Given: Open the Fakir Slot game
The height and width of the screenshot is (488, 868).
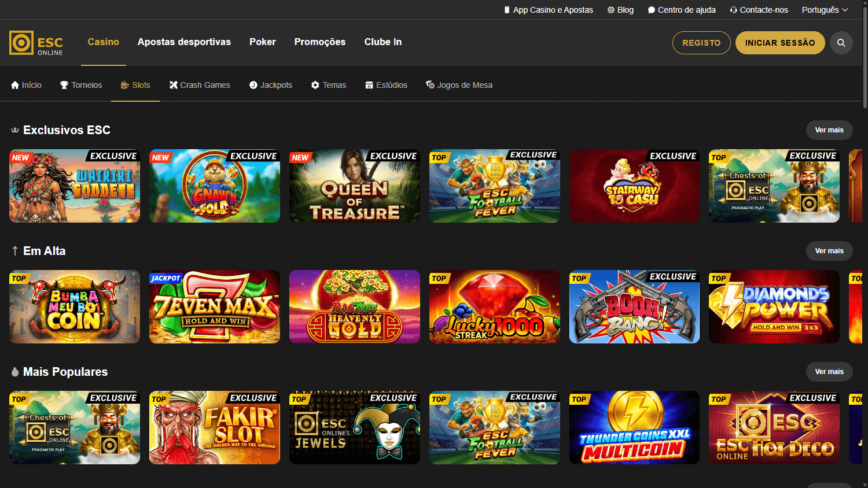Looking at the screenshot, I should point(215,428).
